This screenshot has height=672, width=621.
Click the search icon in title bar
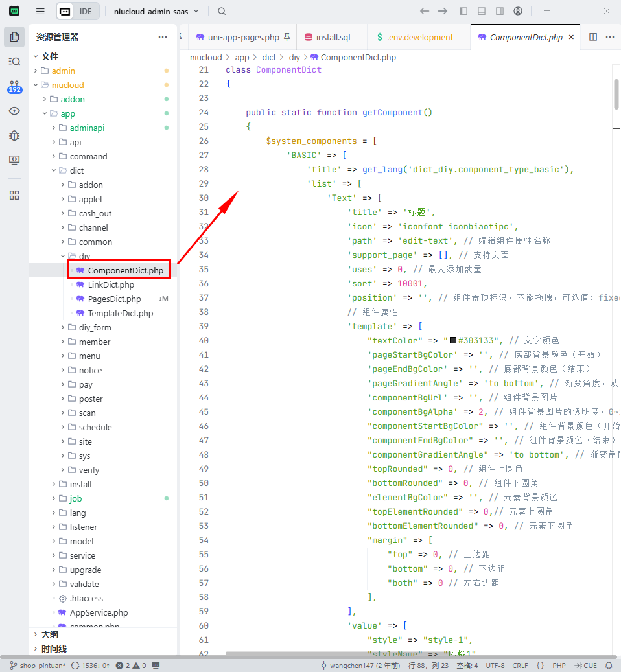[222, 11]
